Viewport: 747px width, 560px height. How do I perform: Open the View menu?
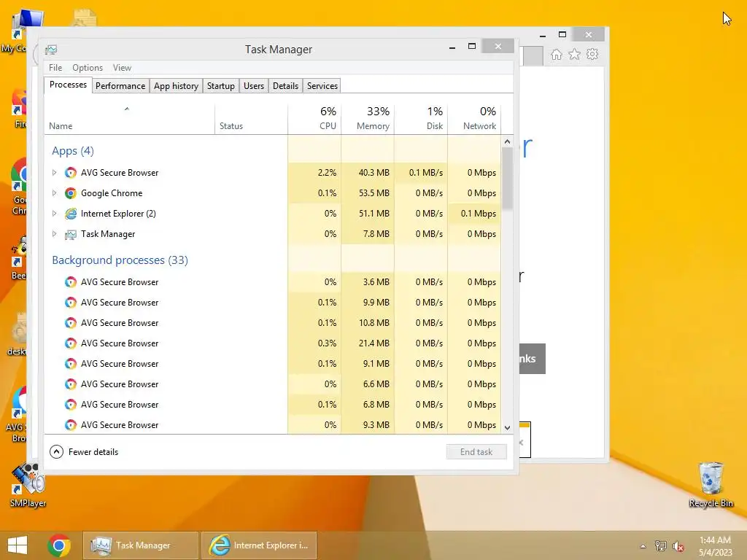122,68
